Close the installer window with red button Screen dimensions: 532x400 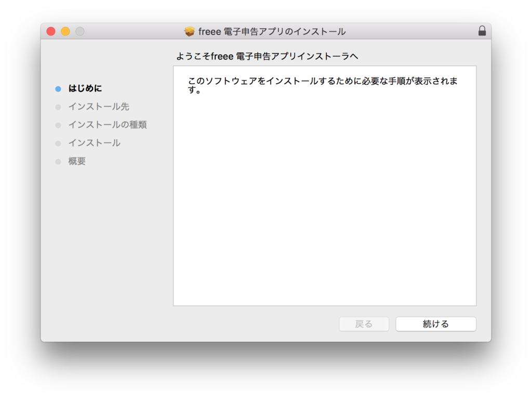[51, 32]
